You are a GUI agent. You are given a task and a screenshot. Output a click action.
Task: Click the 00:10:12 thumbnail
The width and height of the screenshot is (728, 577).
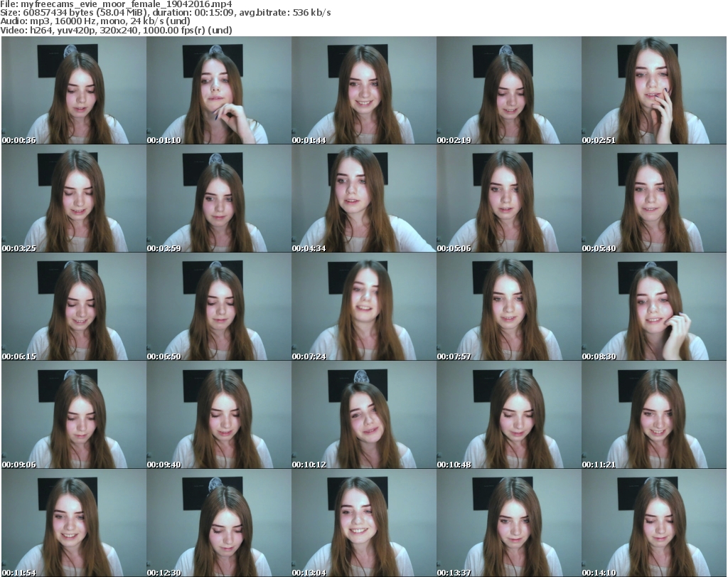coord(364,415)
